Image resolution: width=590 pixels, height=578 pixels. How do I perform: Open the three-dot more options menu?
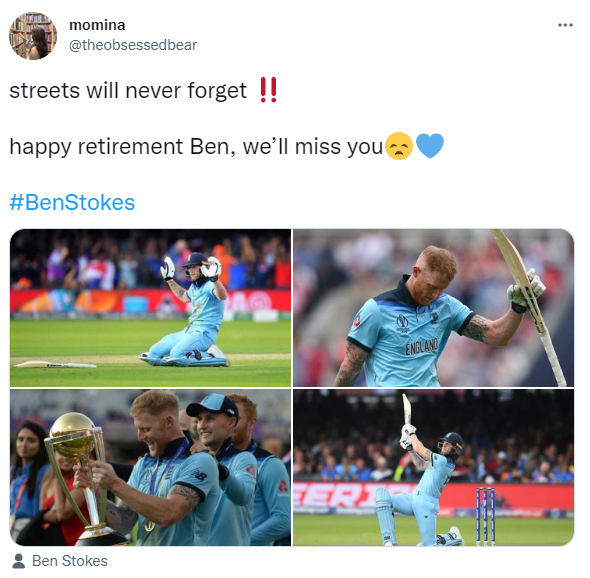(565, 25)
